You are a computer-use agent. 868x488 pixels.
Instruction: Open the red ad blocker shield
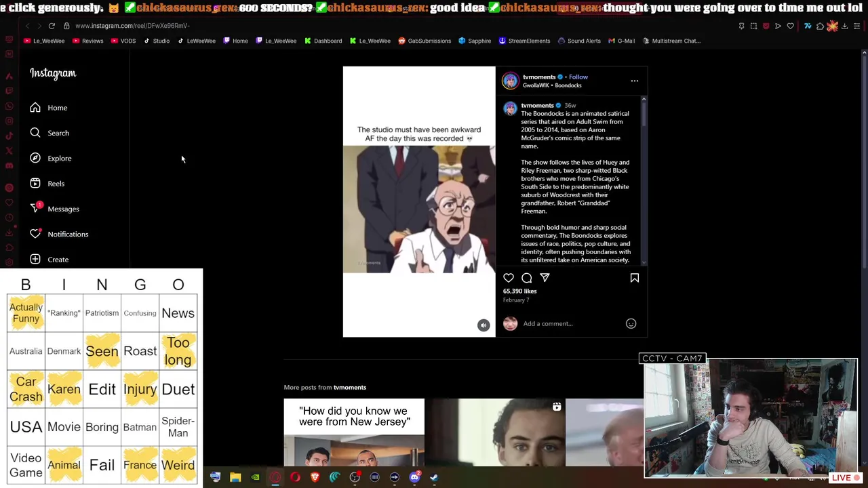click(x=766, y=26)
